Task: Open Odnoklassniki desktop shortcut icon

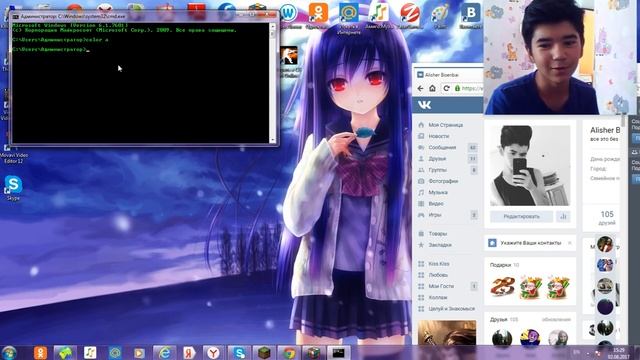Action: pyautogui.click(x=318, y=16)
